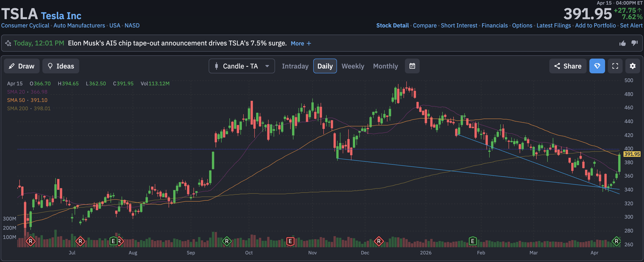Click the thumbs down icon on news
Screen dimensions: 644x262
pos(635,43)
